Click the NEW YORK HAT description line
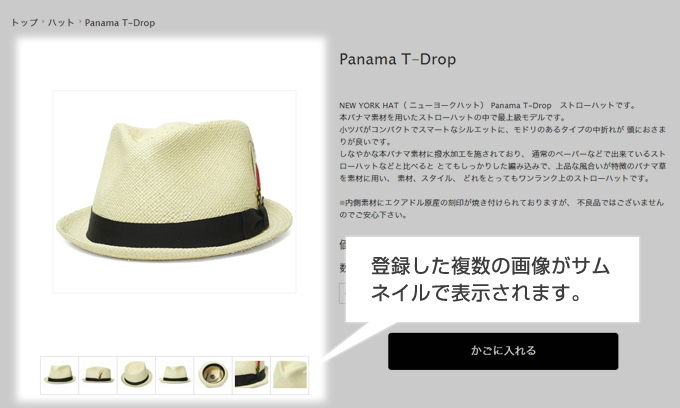This screenshot has height=408, width=680. (x=487, y=105)
